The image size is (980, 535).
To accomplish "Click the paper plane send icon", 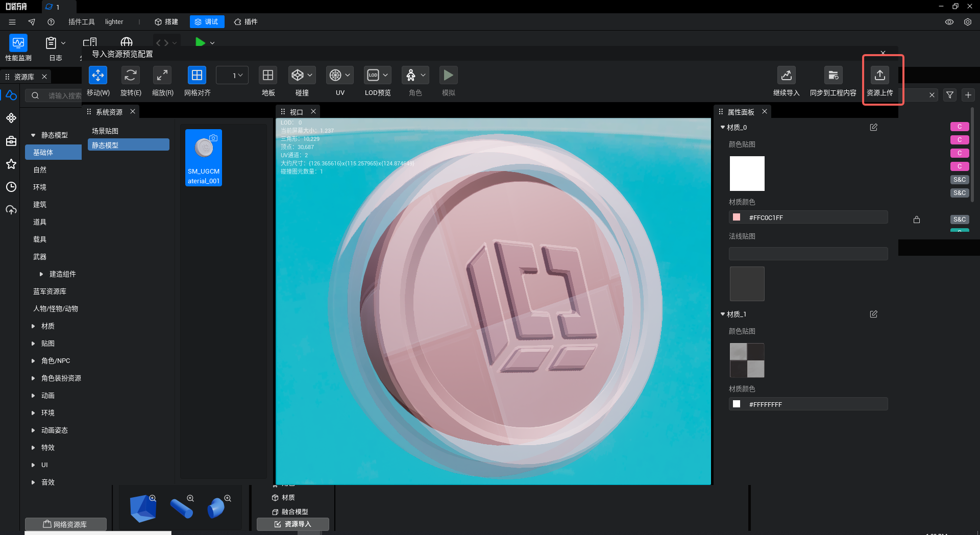I will [x=32, y=22].
